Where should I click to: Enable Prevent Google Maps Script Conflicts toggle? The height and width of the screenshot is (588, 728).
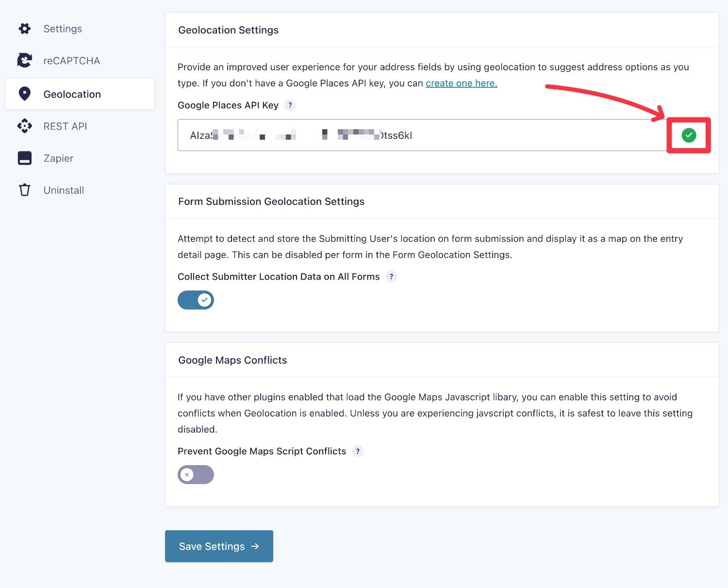[x=196, y=475]
